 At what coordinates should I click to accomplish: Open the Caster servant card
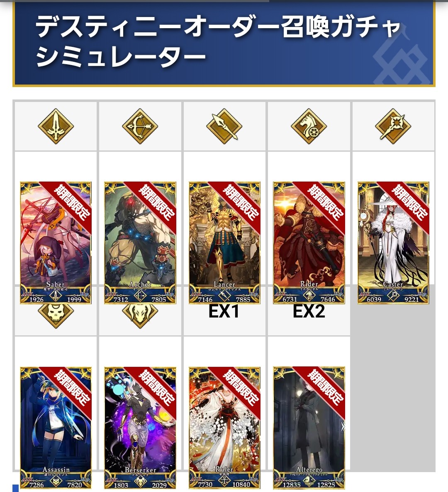[x=393, y=243]
